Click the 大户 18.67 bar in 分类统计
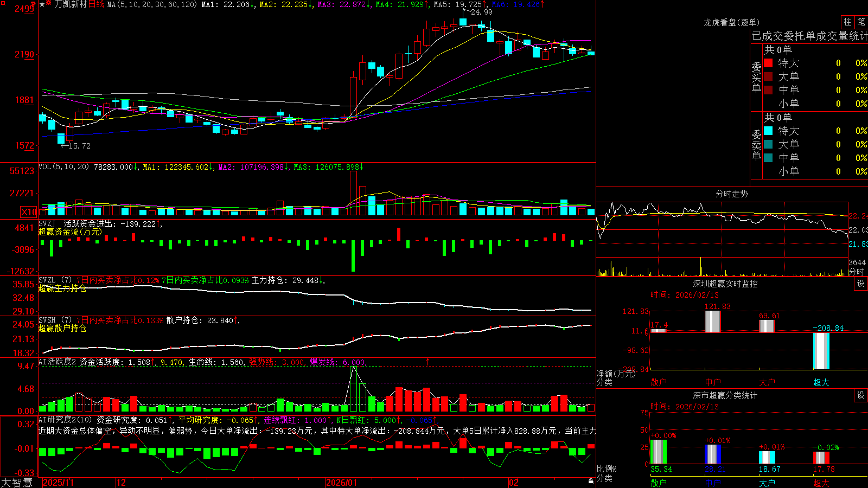 click(x=767, y=458)
